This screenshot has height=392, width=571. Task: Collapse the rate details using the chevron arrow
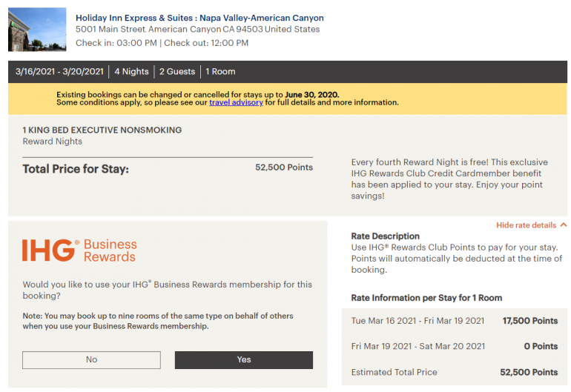[x=564, y=225]
